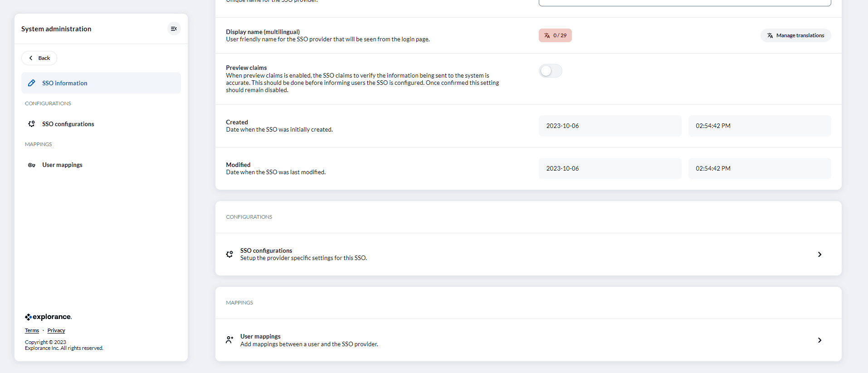Toggle the Preview claims switch

tap(551, 71)
